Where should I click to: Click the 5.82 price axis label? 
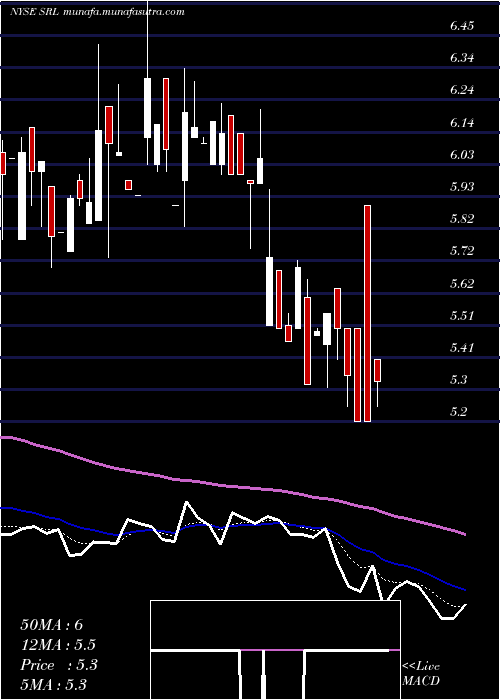(462, 219)
